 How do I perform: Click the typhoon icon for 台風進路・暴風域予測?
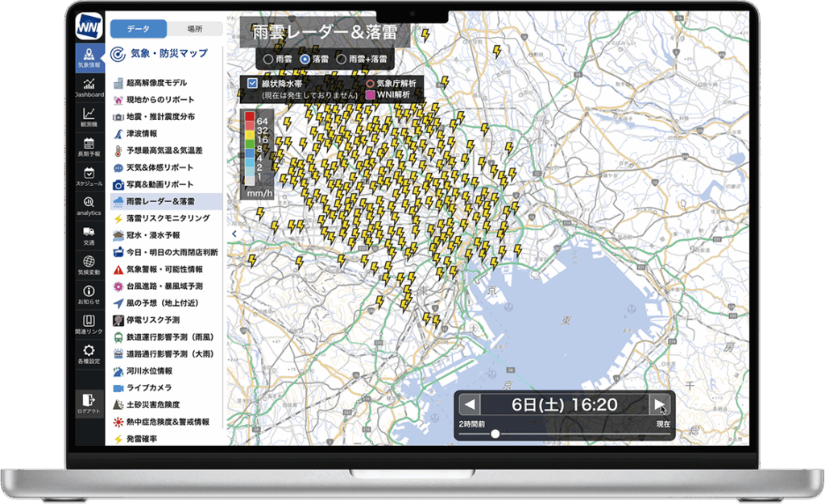point(118,286)
